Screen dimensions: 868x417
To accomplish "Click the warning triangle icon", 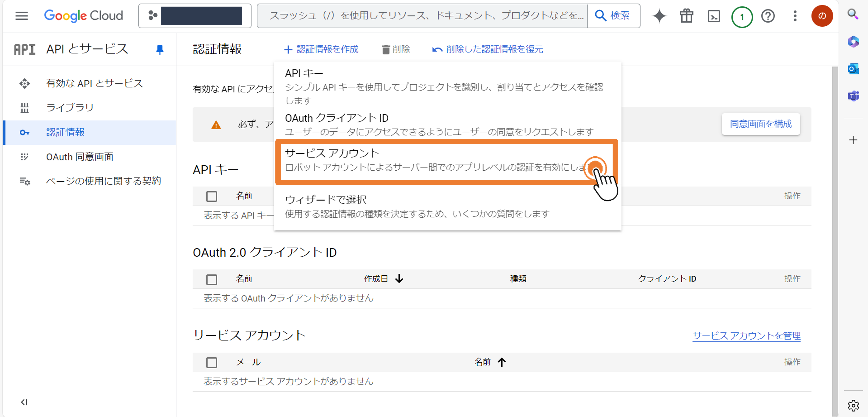I will pyautogui.click(x=216, y=125).
